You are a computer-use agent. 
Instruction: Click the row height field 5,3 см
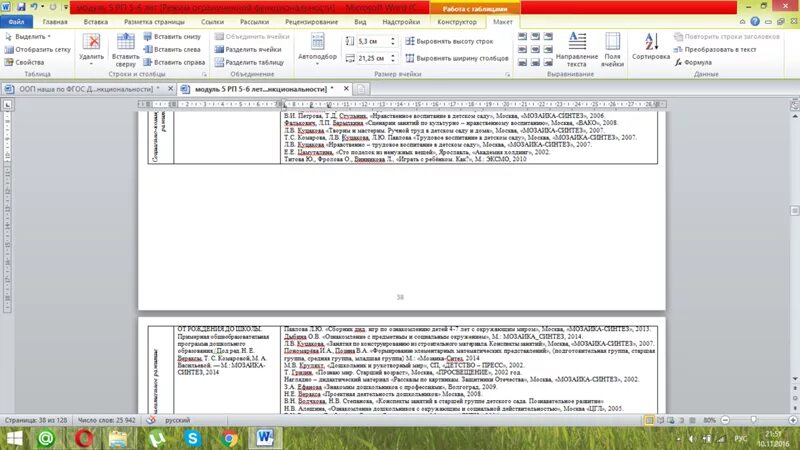[x=372, y=41]
